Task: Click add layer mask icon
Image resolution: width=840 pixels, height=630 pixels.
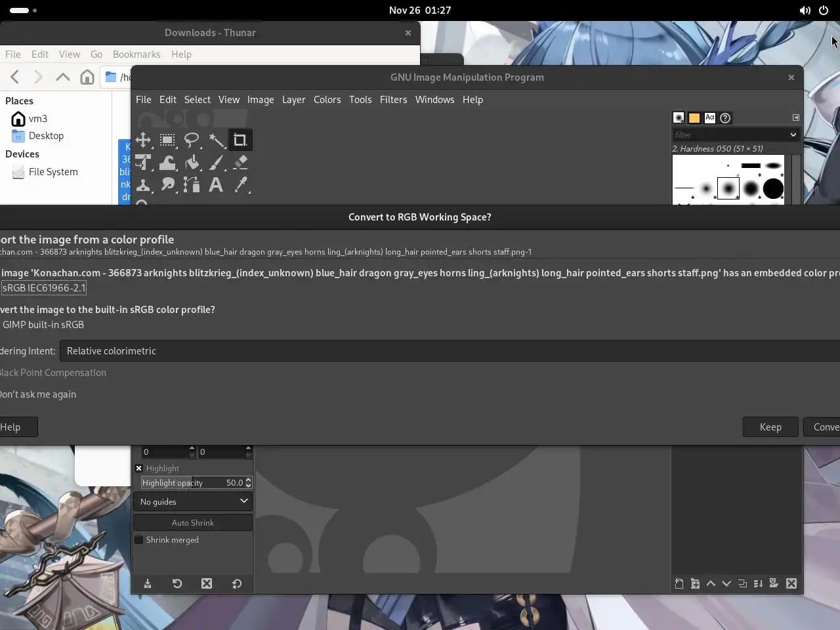Action: pyautogui.click(x=774, y=583)
